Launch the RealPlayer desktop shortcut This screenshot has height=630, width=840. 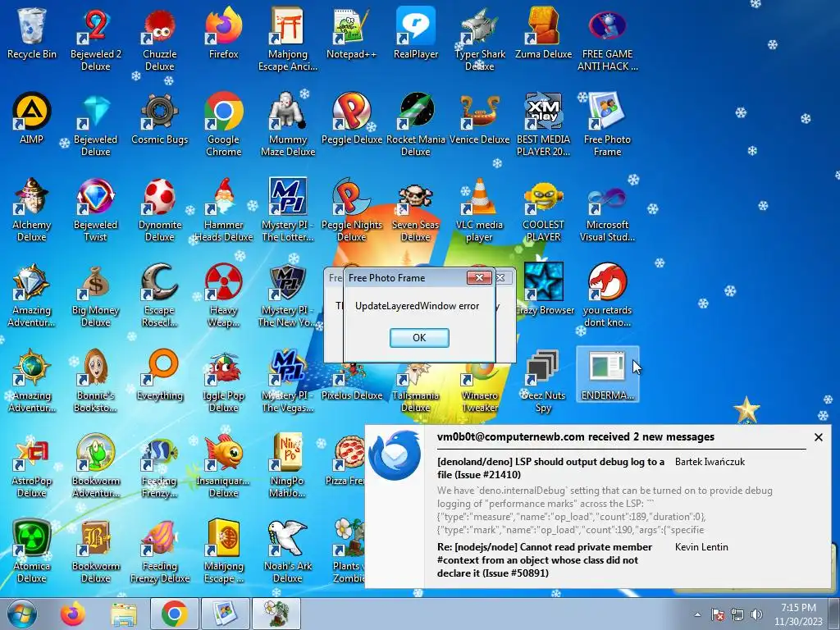tap(416, 34)
